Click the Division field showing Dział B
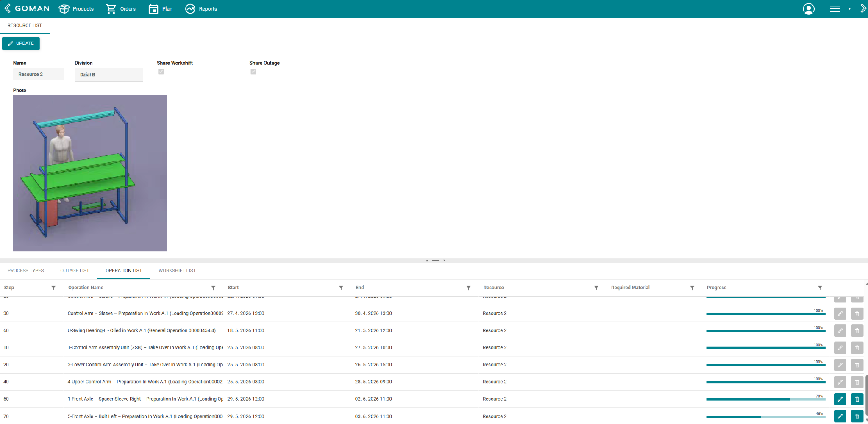 click(109, 75)
